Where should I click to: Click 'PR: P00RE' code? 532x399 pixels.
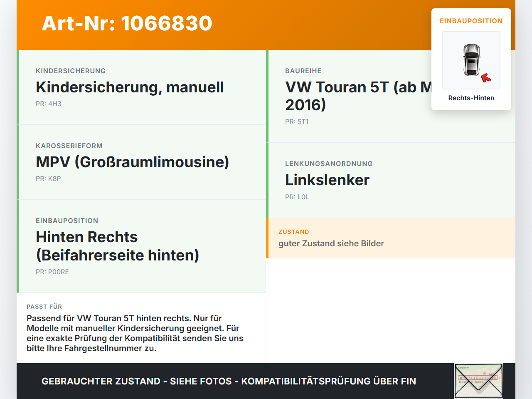point(52,272)
